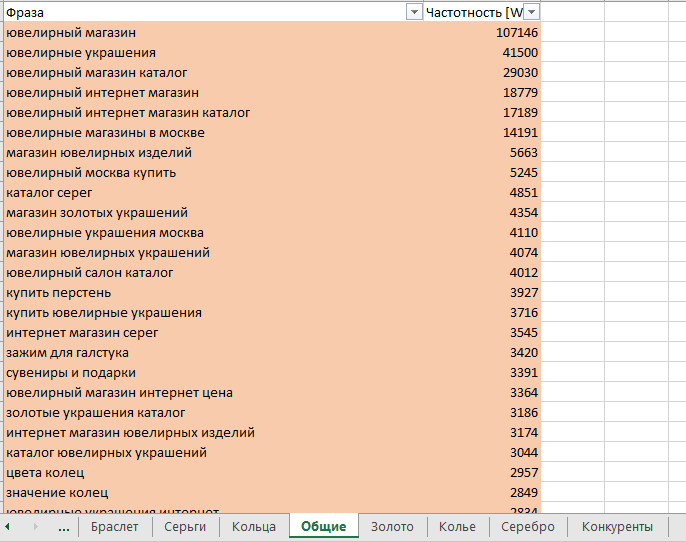The width and height of the screenshot is (686, 542).
Task: Open the Кольца sheet tab
Action: (253, 526)
